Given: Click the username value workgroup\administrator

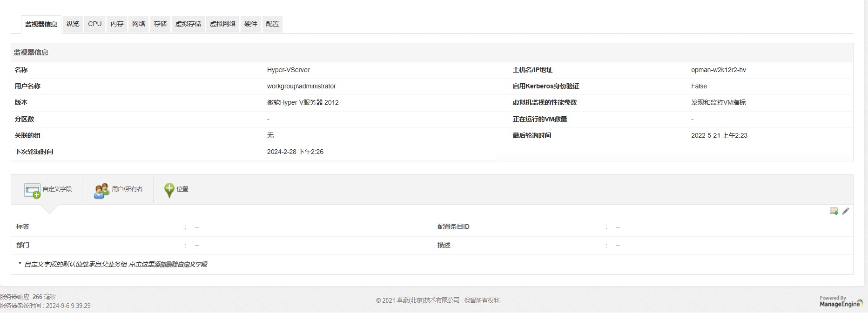Looking at the screenshot, I should click(x=301, y=86).
